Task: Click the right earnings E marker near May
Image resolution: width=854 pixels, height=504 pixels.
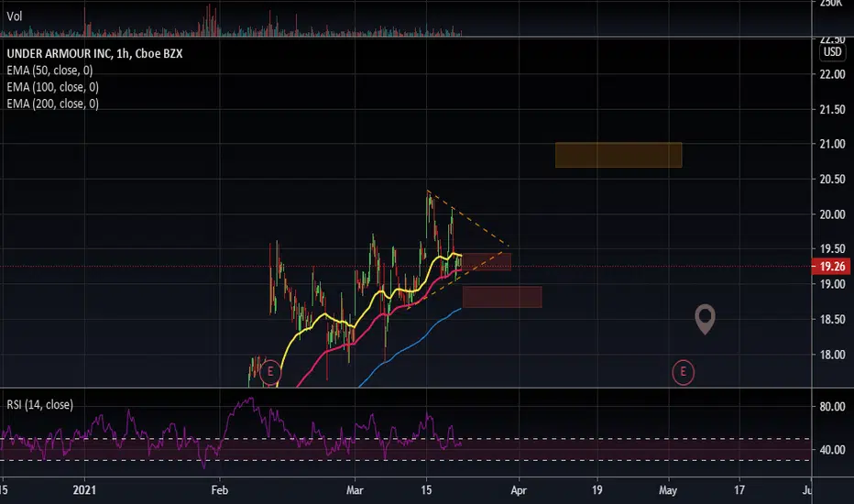Action: coord(683,372)
